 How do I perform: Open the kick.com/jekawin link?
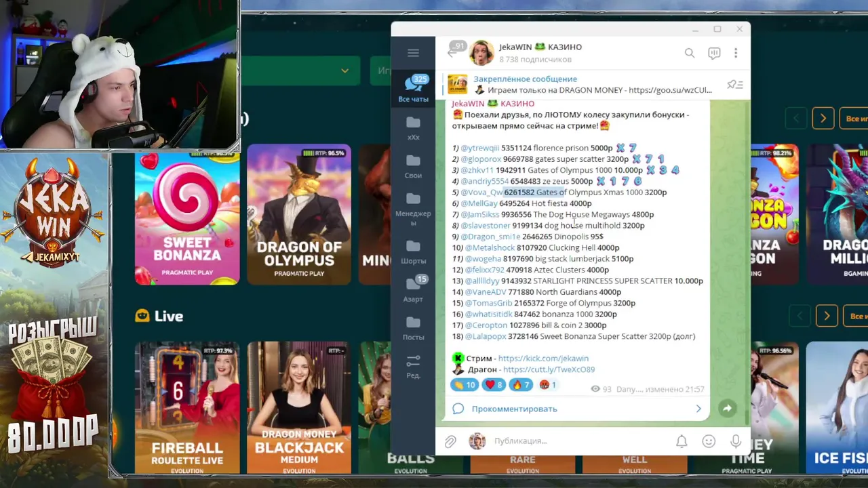tap(543, 359)
